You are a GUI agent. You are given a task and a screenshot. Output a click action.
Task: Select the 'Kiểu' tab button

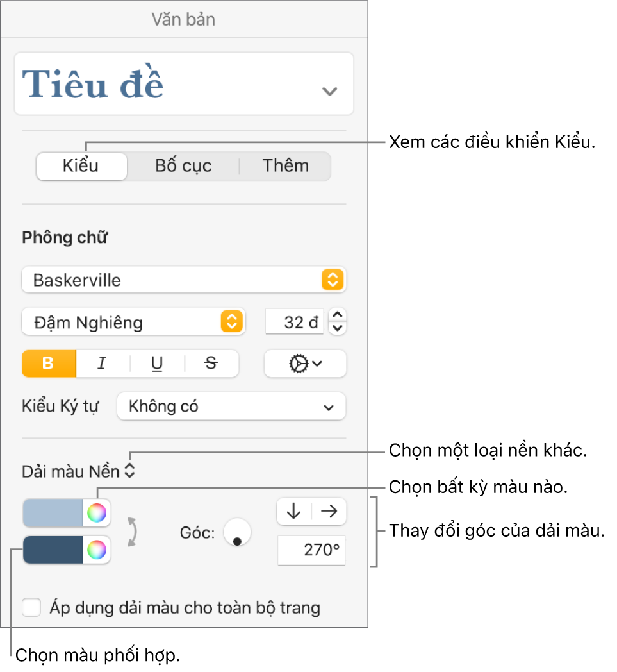pos(81,166)
